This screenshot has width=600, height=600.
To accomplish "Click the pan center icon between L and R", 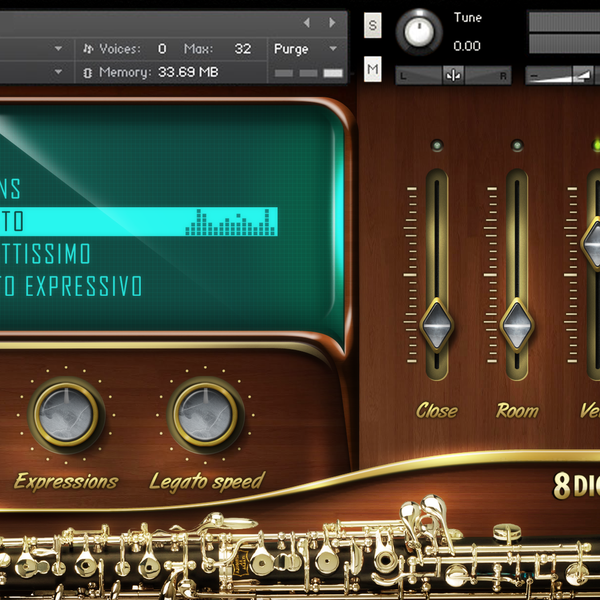I will [x=453, y=75].
